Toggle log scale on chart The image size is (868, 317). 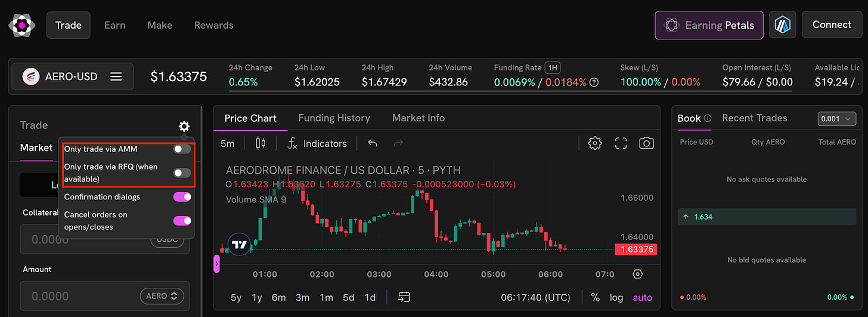pyautogui.click(x=616, y=297)
